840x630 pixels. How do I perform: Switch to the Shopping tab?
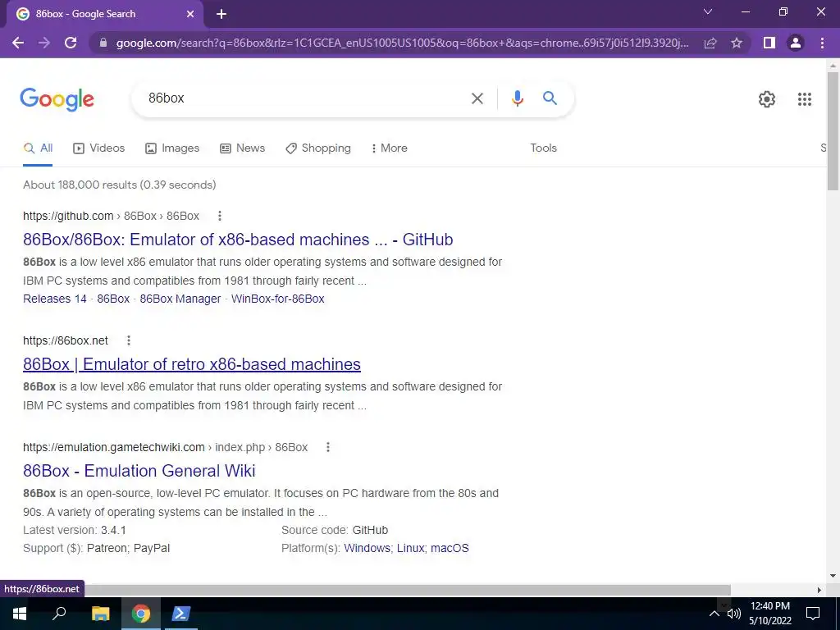click(x=318, y=148)
